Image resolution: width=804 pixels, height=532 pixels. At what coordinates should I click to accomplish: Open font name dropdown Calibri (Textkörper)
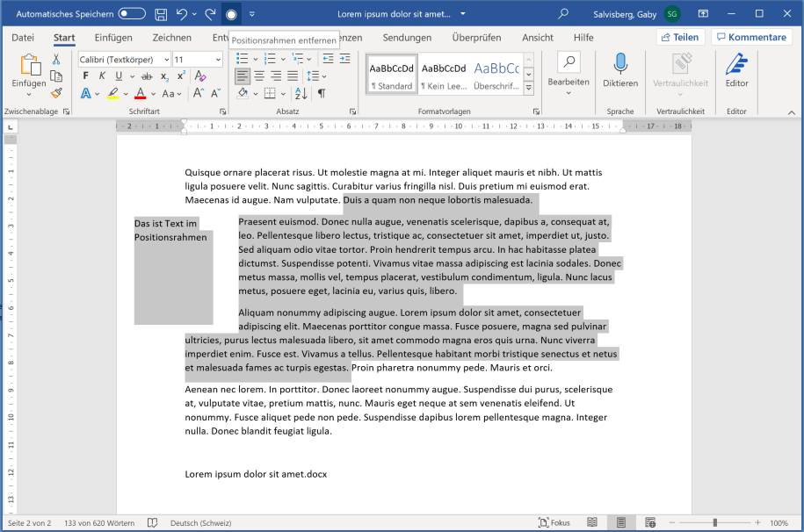167,60
